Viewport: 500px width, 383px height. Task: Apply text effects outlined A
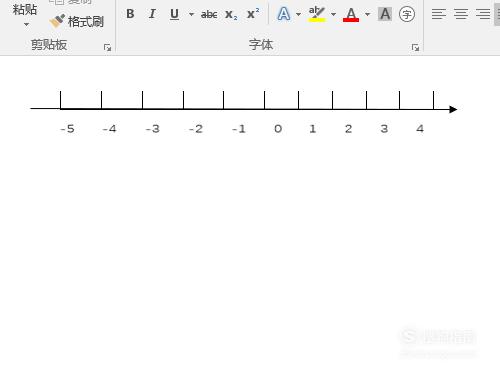pyautogui.click(x=284, y=14)
